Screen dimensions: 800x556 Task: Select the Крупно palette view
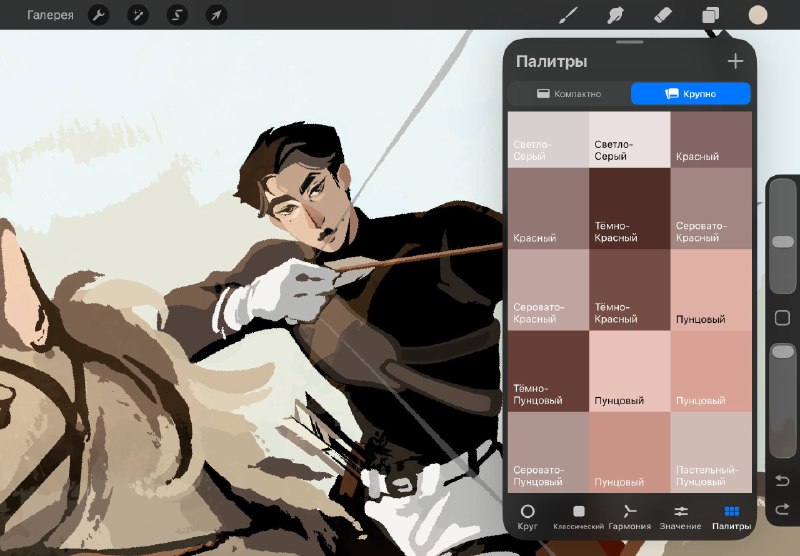[691, 94]
